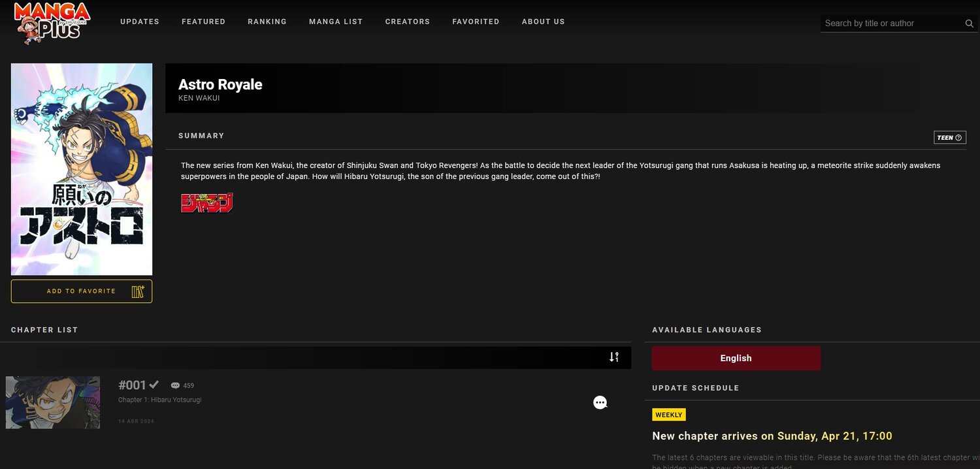Open the floating comments bubble icon
Image resolution: width=980 pixels, height=469 pixels.
600,403
